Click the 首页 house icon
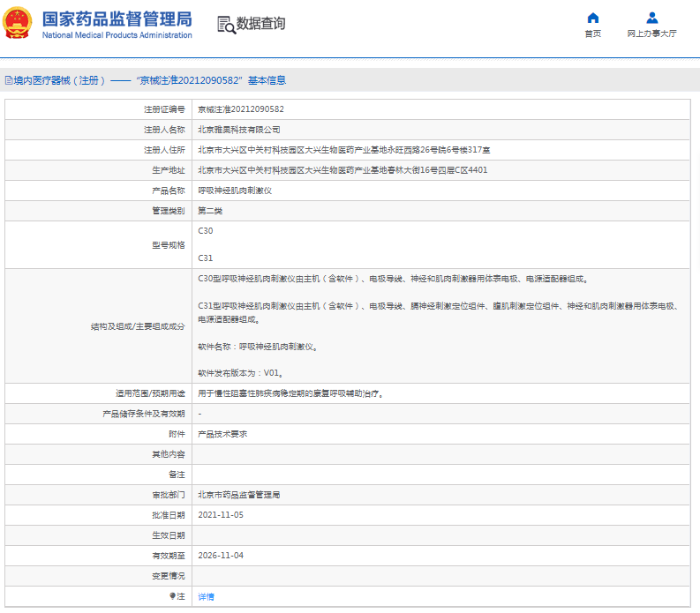Viewport: 700px width, 613px height. (x=592, y=18)
